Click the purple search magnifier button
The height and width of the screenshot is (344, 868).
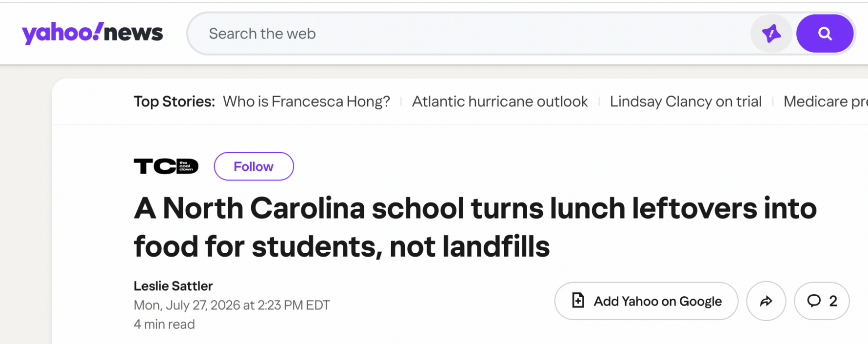point(825,34)
